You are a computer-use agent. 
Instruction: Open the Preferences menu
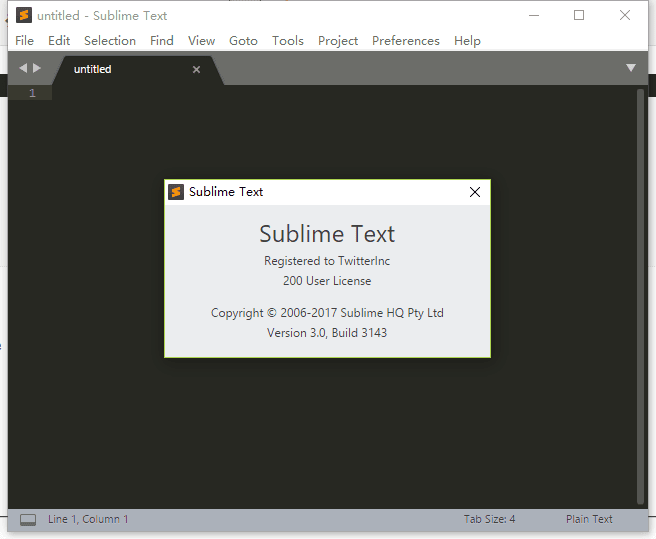pyautogui.click(x=405, y=41)
